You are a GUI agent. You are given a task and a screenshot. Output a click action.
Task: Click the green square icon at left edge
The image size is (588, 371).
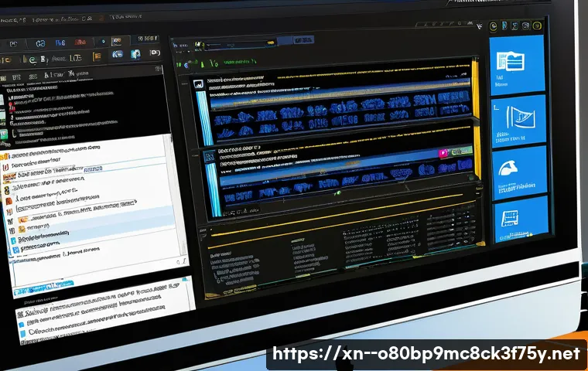pos(3,134)
